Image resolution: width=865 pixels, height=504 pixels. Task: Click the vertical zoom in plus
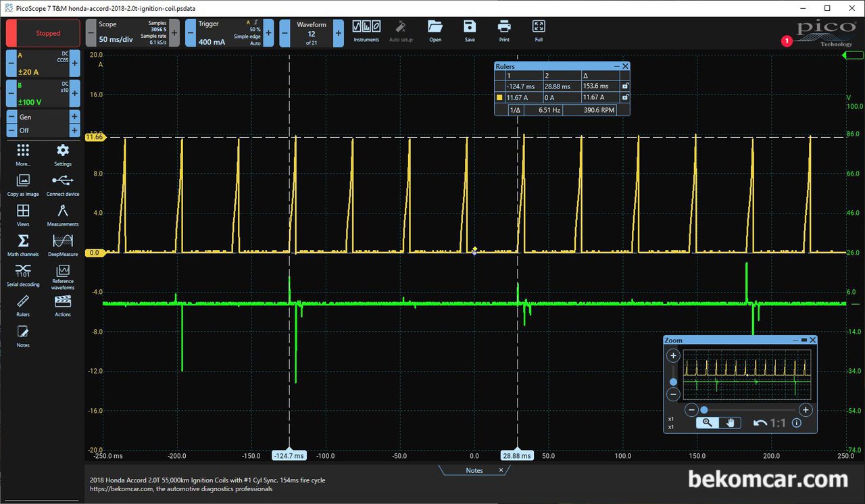673,356
